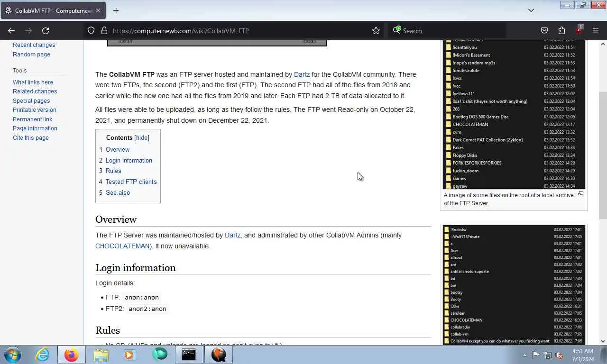The width and height of the screenshot is (607, 364).
Task: Open the command prompt taskbar window
Action: click(189, 355)
